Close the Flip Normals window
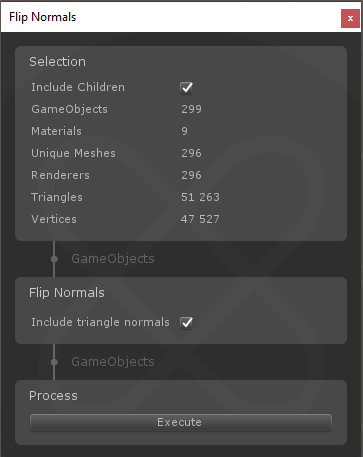The height and width of the screenshot is (457, 363). click(350, 18)
